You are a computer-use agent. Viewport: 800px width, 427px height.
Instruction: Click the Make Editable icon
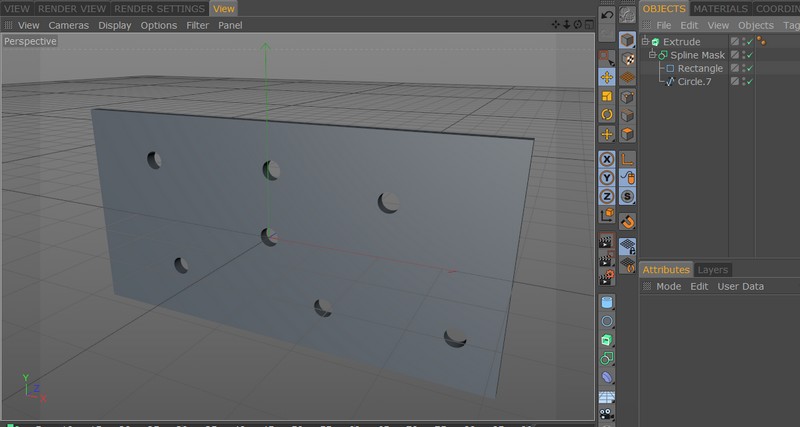tap(627, 15)
